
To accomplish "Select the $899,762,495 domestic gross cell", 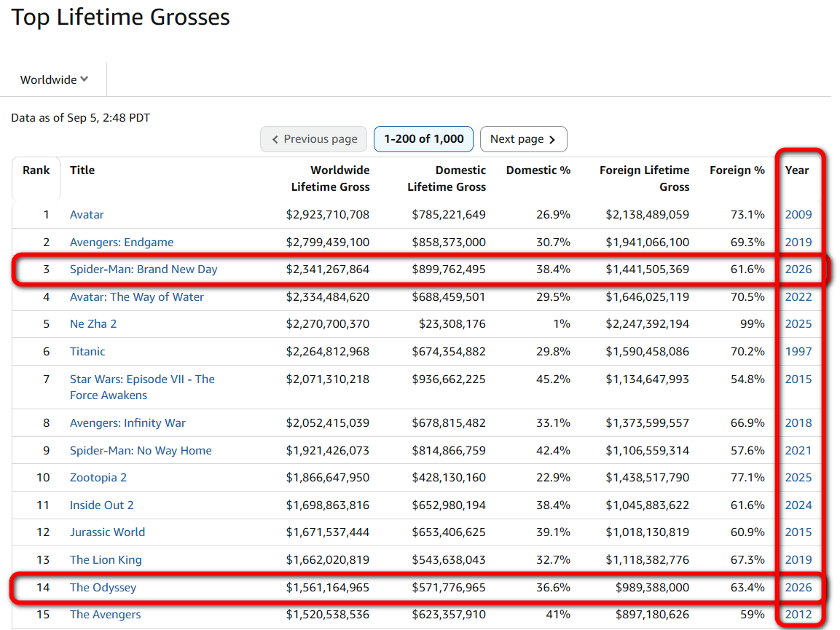I will click(448, 269).
